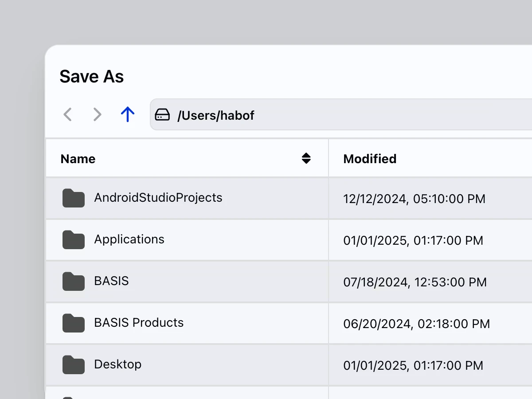Select the BASIS folder row
This screenshot has height=399, width=532.
186,282
